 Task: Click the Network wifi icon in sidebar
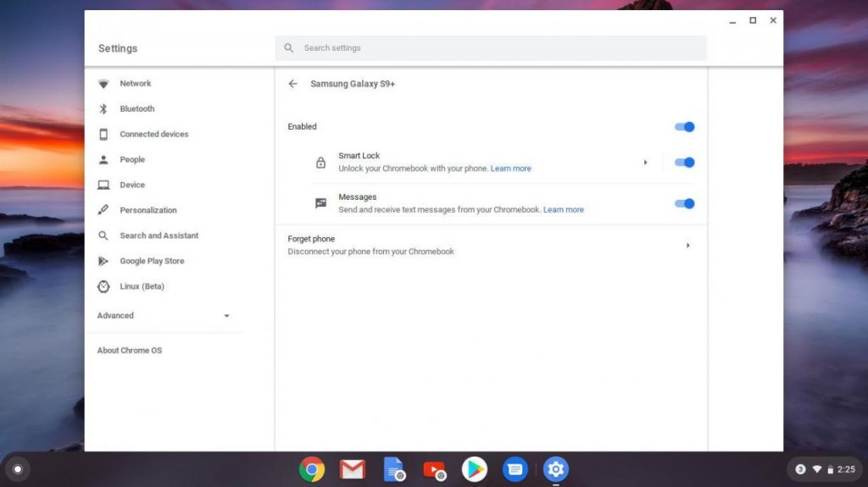click(x=103, y=84)
